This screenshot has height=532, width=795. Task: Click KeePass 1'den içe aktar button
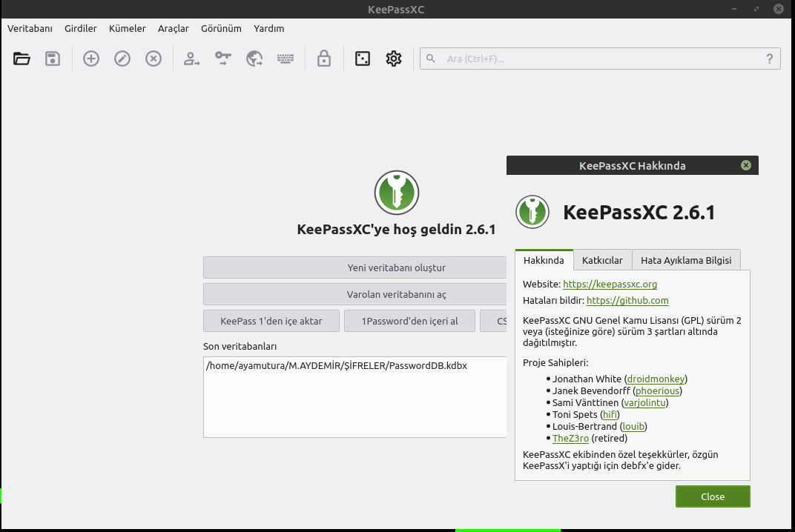[271, 322]
